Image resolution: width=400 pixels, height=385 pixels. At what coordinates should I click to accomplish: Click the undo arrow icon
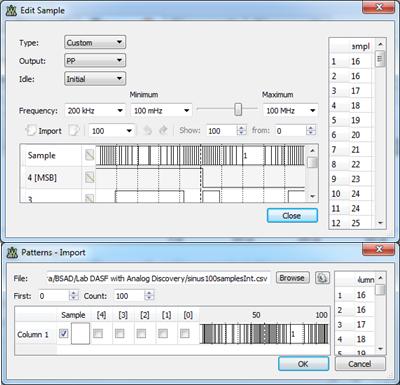147,130
